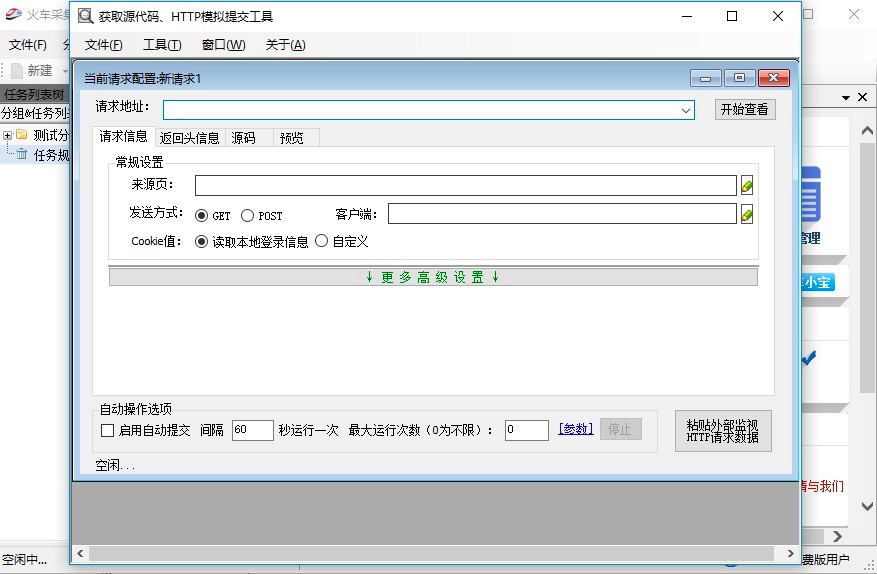Open 文件(F) menu in the background main window
The width and height of the screenshot is (877, 574).
click(x=28, y=45)
